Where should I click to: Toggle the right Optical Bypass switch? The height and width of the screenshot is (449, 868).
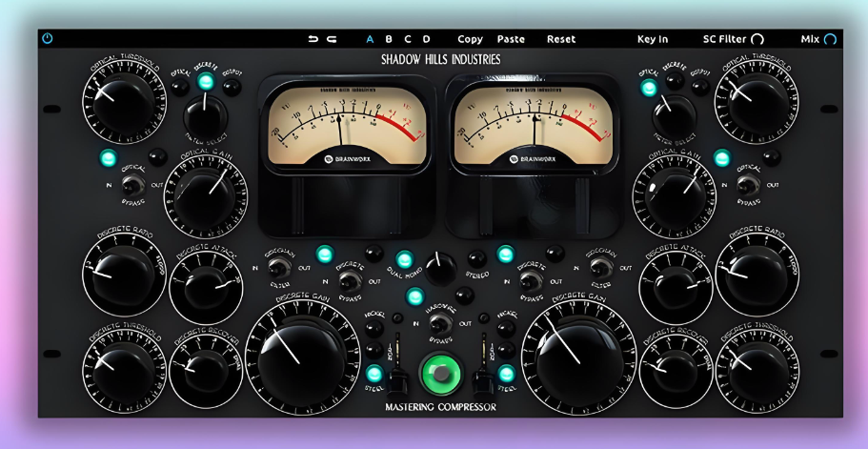(749, 185)
